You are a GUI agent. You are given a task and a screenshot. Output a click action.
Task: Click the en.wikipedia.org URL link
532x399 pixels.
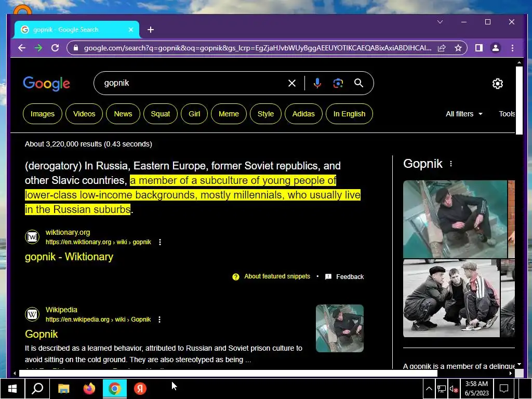(x=98, y=320)
